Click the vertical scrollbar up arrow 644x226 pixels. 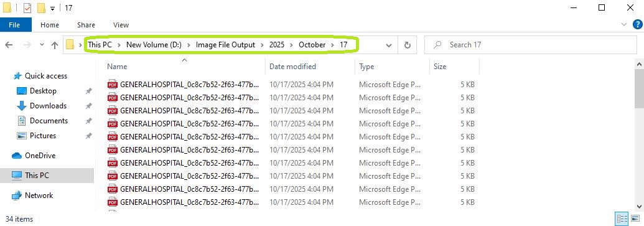(x=640, y=65)
